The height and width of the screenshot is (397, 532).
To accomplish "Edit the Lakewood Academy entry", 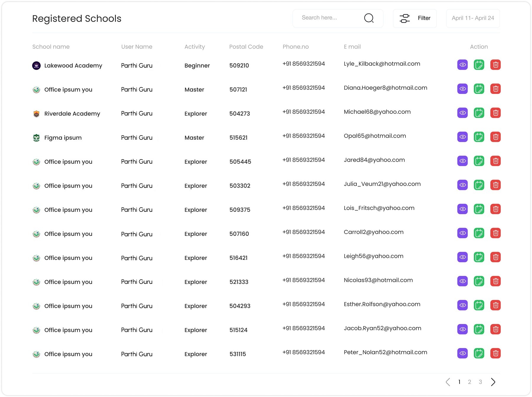I will pos(479,65).
